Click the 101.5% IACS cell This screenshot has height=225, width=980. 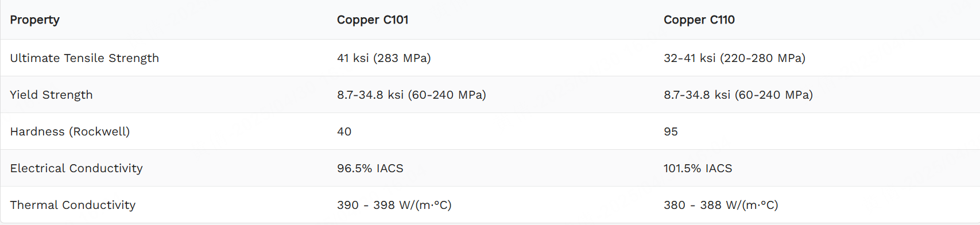698,168
